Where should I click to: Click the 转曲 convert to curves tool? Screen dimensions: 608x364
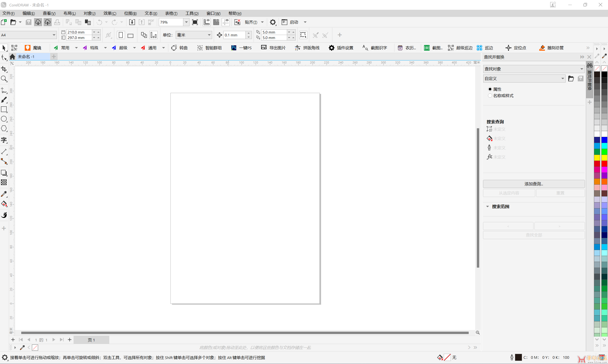179,48
